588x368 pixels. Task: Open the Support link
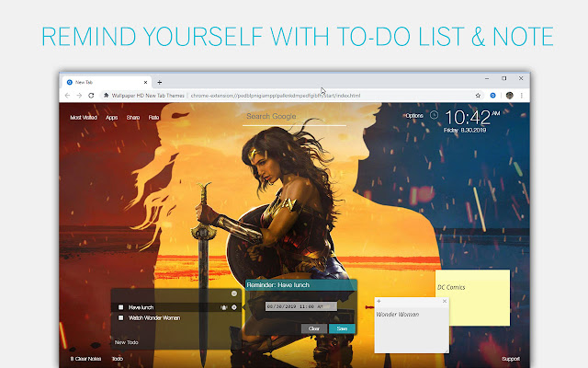511,359
